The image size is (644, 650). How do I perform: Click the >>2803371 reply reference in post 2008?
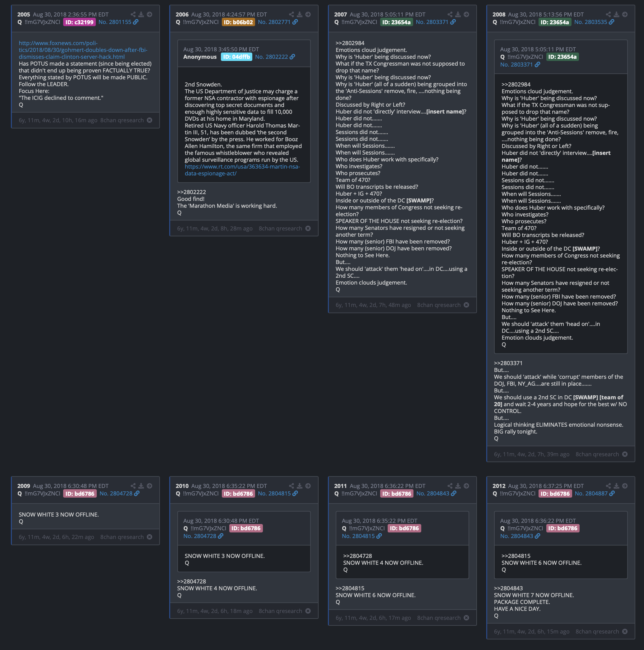[x=508, y=363]
